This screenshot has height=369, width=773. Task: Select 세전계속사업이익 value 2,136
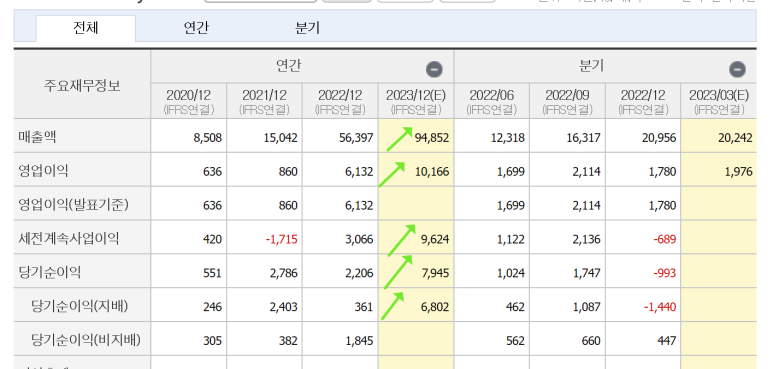[586, 240]
